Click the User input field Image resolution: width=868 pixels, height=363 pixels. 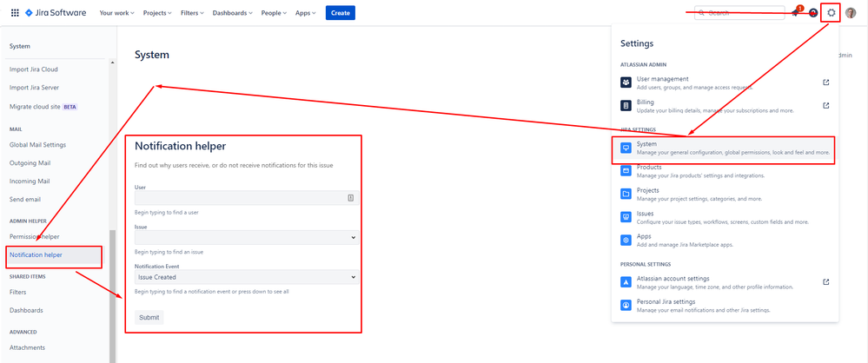coord(247,198)
